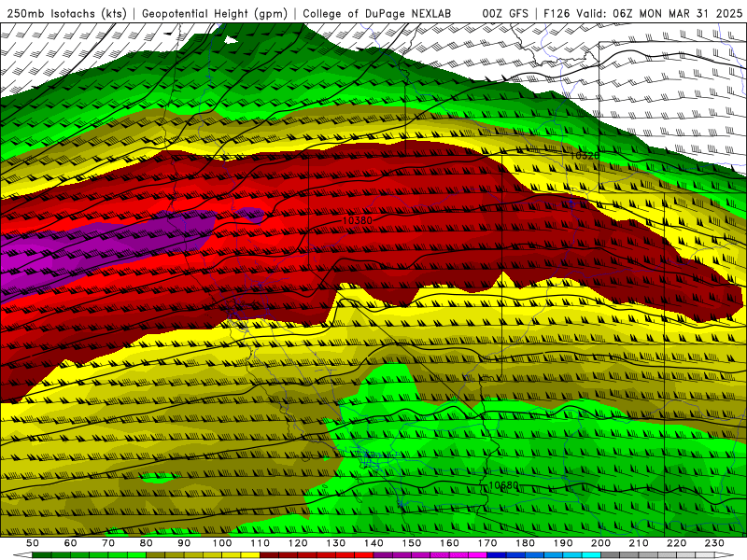Click the 230 value on the color scale
The width and height of the screenshot is (747, 560).
pyautogui.click(x=714, y=543)
